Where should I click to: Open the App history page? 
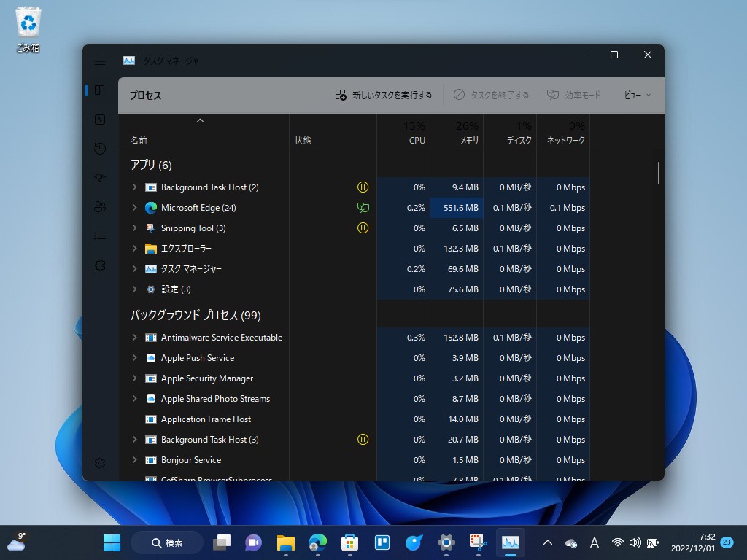point(100,149)
